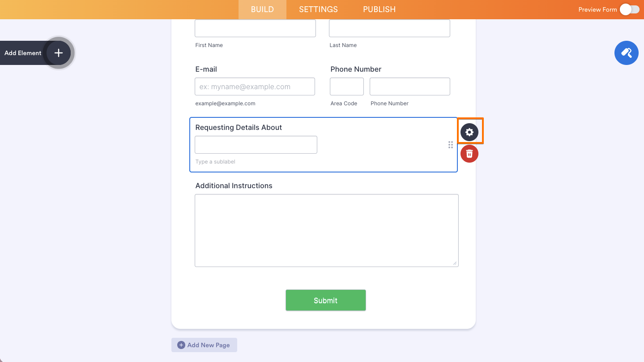
Task: Click the Add Element plus icon
Action: pos(58,52)
